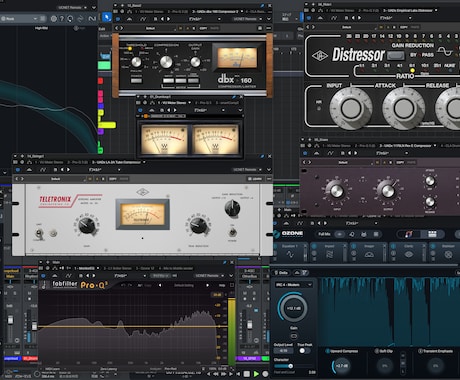Screen dimensions: 460x380
Task: Select the Ozone Equalizer module icon
Action: pos(290,254)
